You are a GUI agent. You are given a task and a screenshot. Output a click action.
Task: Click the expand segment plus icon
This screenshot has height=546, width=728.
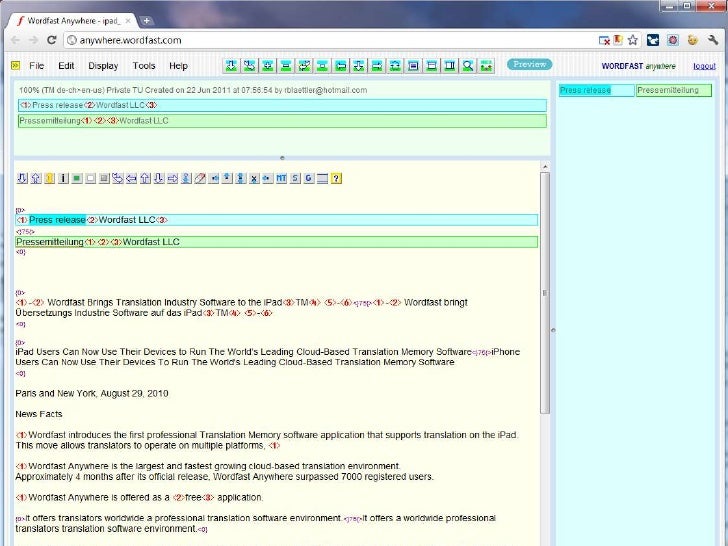pos(267,66)
